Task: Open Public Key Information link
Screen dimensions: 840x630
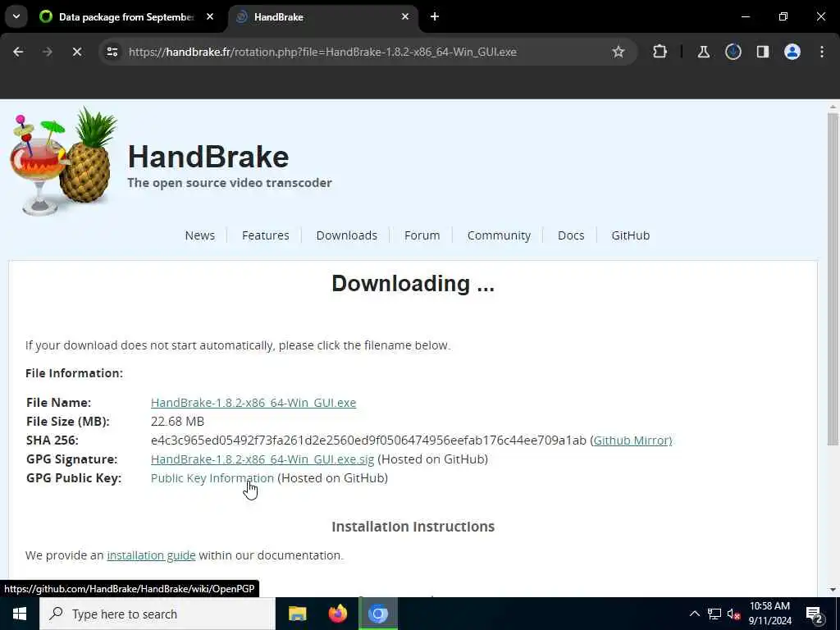Action: (x=212, y=478)
